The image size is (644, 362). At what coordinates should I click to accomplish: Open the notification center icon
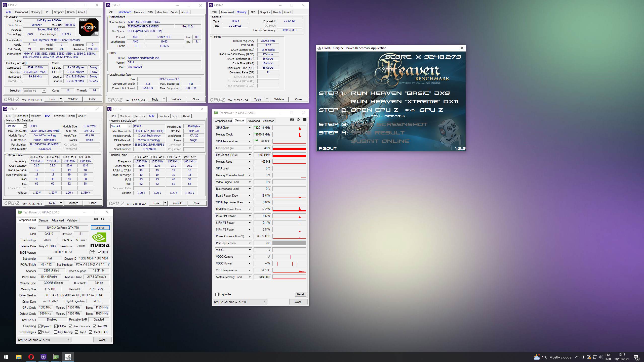pos(636,357)
